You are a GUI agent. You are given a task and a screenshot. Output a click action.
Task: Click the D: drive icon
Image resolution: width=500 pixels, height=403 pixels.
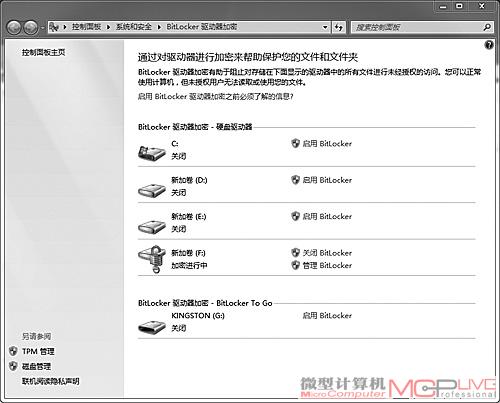pyautogui.click(x=152, y=190)
